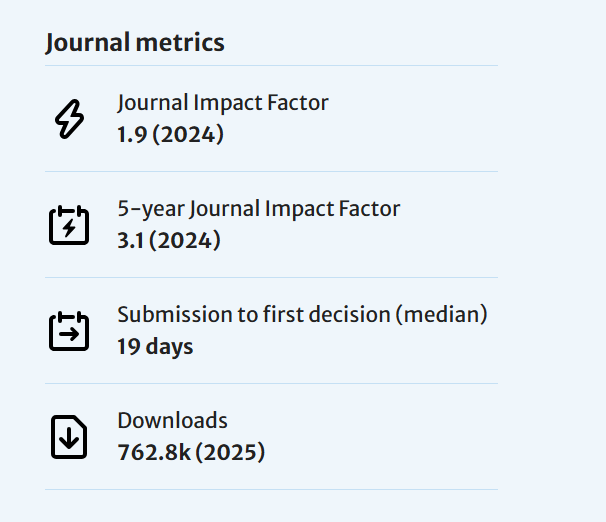Click the divider between Impact Factor and 5-year rows
This screenshot has width=606, height=522.
pyautogui.click(x=271, y=171)
